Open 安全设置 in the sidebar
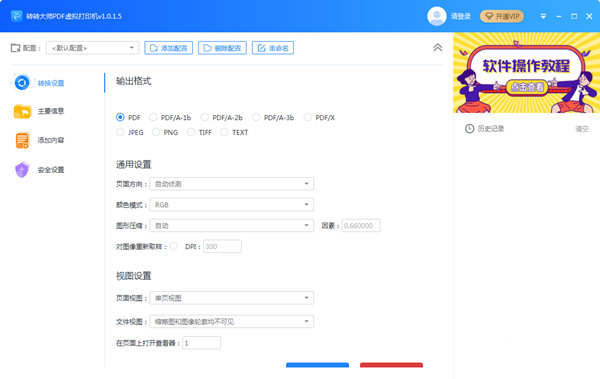Screen dimensions: 600x379 (x=39, y=170)
